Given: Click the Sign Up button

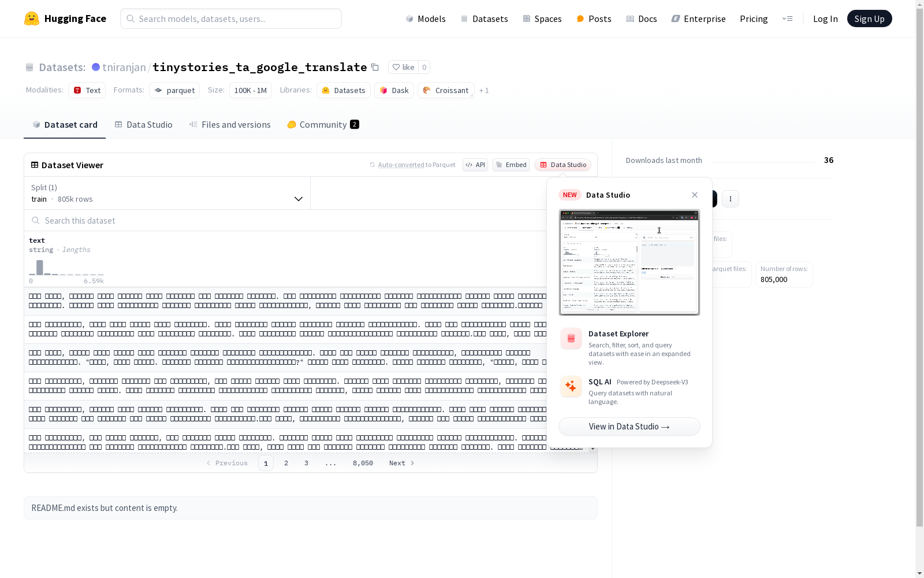Looking at the screenshot, I should pyautogui.click(x=870, y=18).
